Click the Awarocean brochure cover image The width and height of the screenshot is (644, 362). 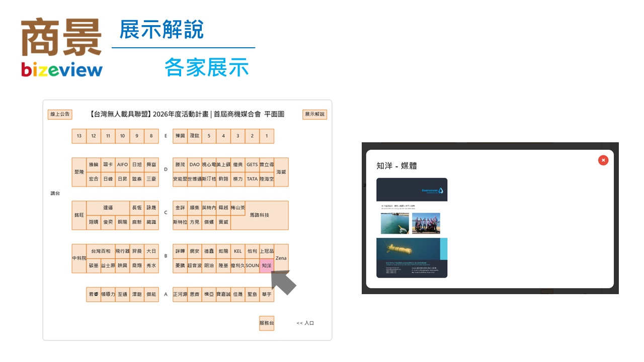(412, 190)
